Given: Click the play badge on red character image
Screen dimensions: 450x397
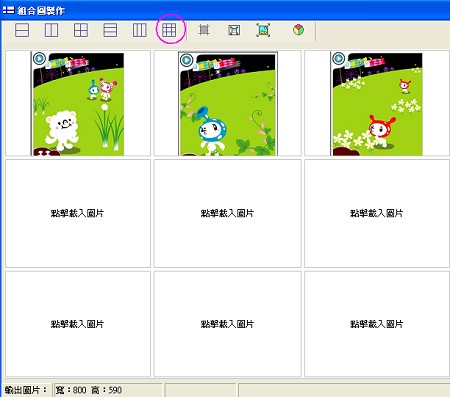Looking at the screenshot, I should coord(338,59).
